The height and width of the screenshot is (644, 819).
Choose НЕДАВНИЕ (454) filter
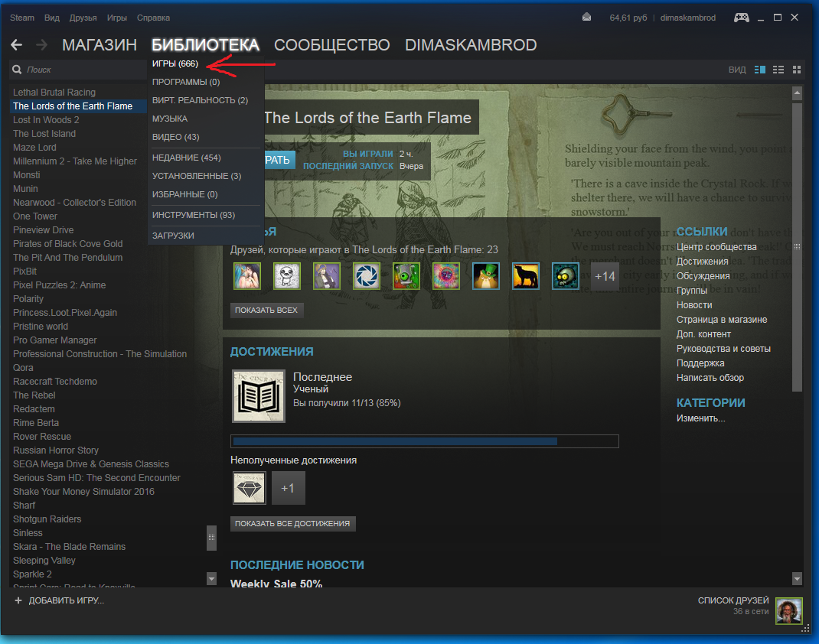187,158
